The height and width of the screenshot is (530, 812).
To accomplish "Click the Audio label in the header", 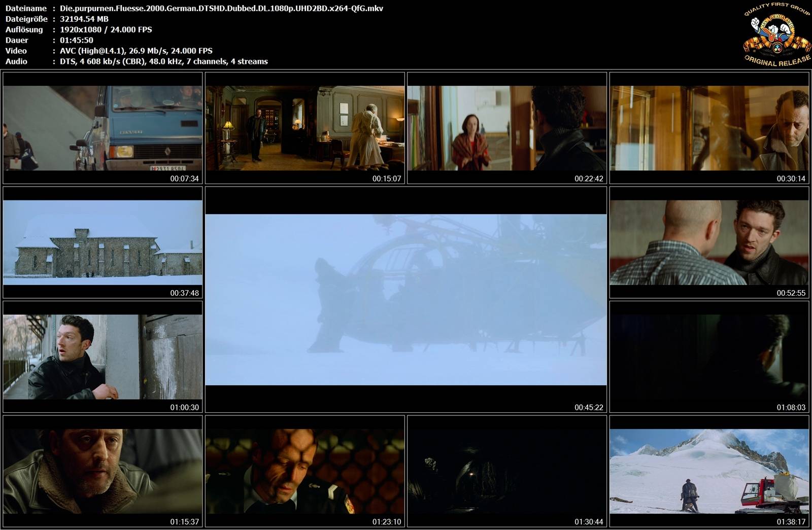I will pyautogui.click(x=16, y=61).
